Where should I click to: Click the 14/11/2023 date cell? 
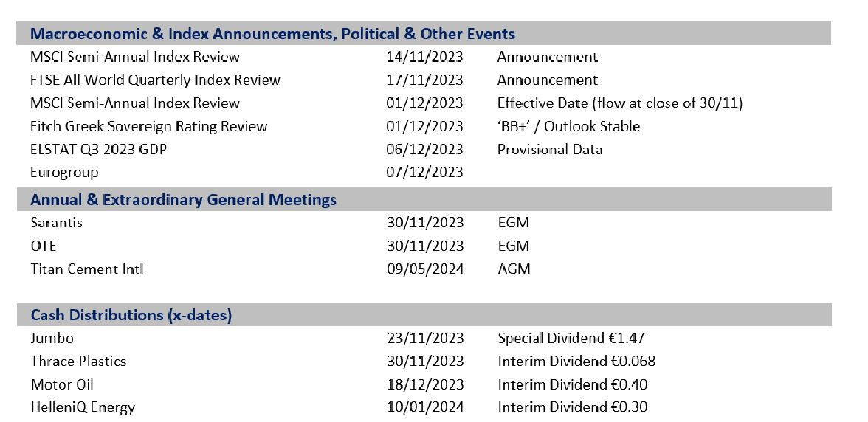coord(424,57)
